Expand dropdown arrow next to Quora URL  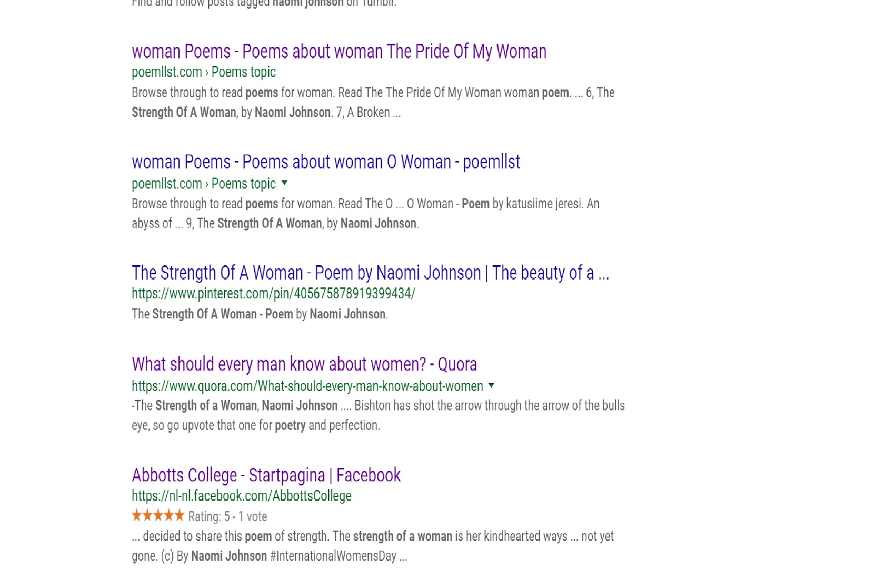pos(491,386)
